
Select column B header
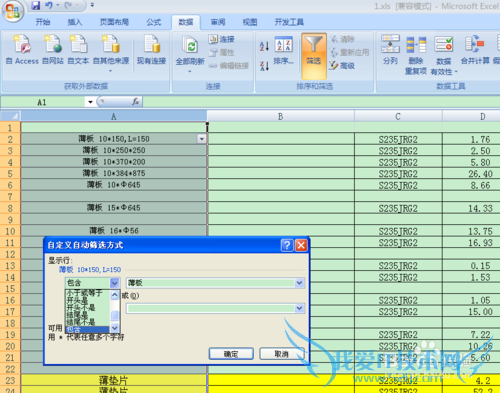click(281, 116)
